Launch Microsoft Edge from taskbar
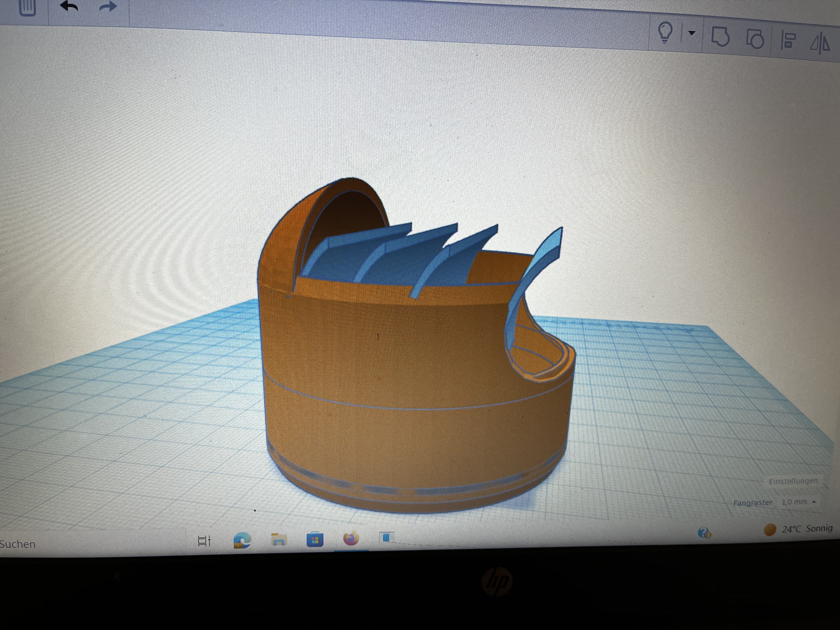This screenshot has height=630, width=840. tap(242, 540)
